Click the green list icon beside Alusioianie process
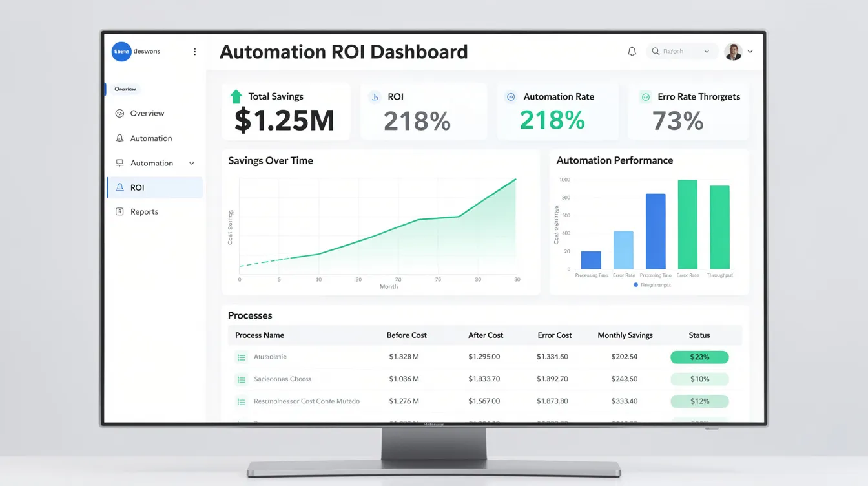This screenshot has width=868, height=486. 240,357
